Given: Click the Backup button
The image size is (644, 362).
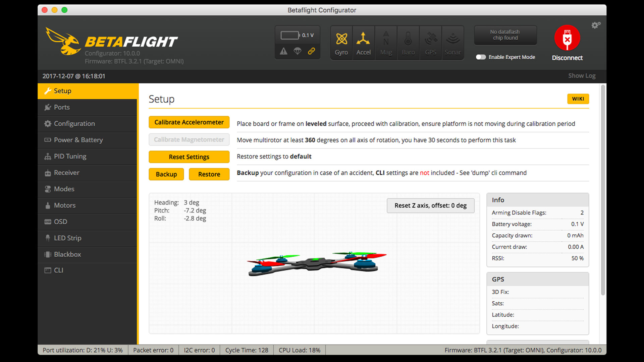Looking at the screenshot, I should click(x=166, y=174).
